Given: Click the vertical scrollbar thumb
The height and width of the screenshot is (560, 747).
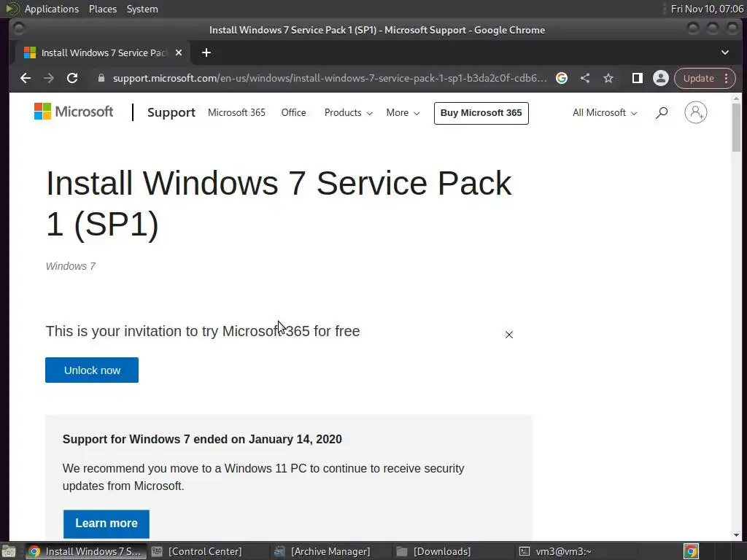Looking at the screenshot, I should pos(737,128).
